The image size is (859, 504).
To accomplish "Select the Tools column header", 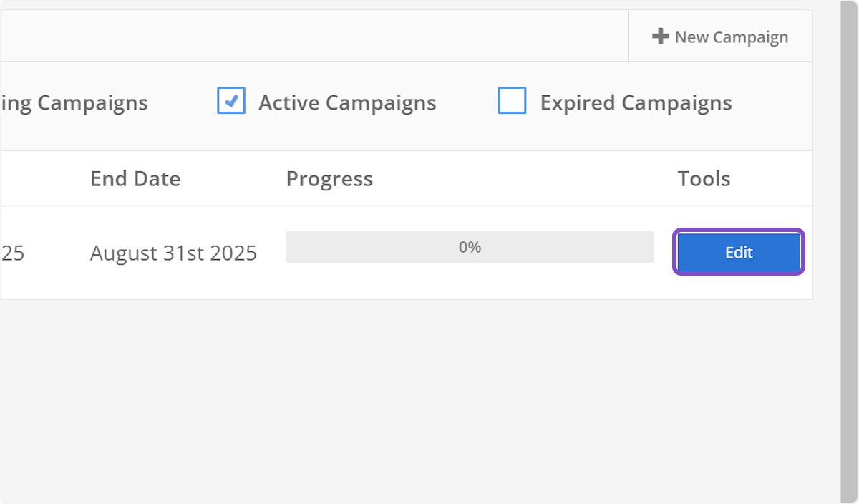I will 704,178.
